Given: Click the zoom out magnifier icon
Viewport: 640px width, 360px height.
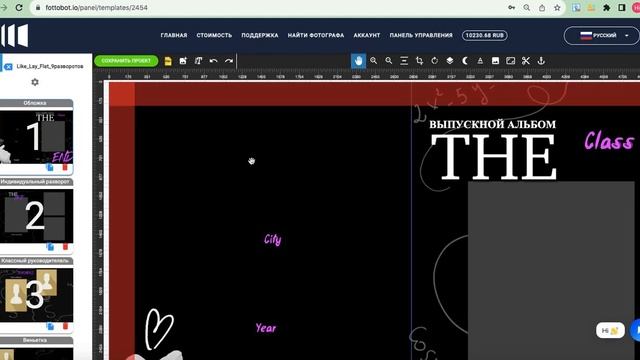Looking at the screenshot, I should click(x=389, y=61).
